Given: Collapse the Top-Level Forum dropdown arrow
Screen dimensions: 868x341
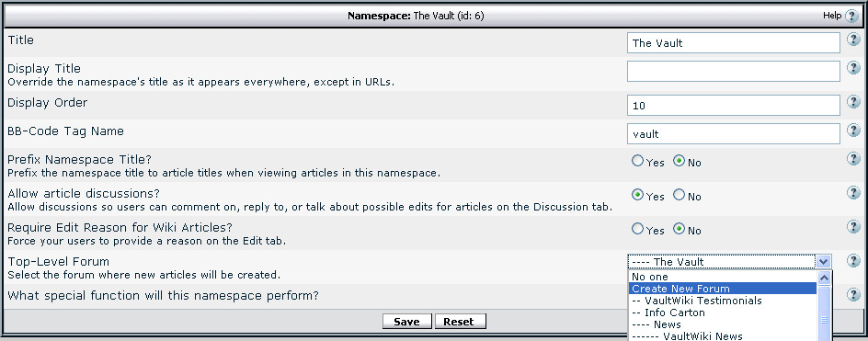Looking at the screenshot, I should (x=823, y=262).
